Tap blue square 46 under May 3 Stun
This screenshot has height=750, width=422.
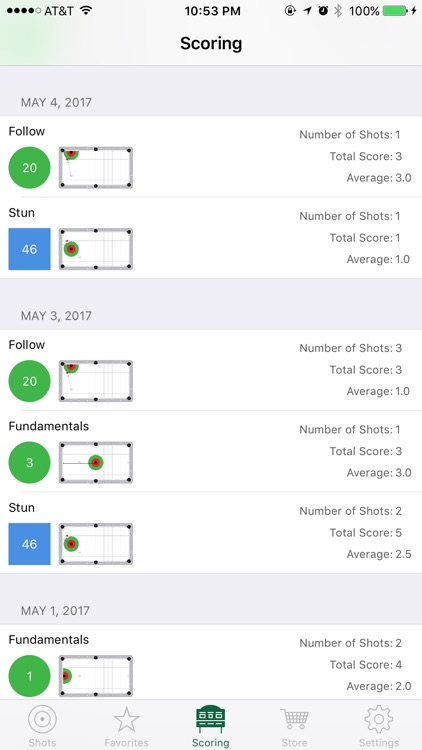[x=29, y=544]
